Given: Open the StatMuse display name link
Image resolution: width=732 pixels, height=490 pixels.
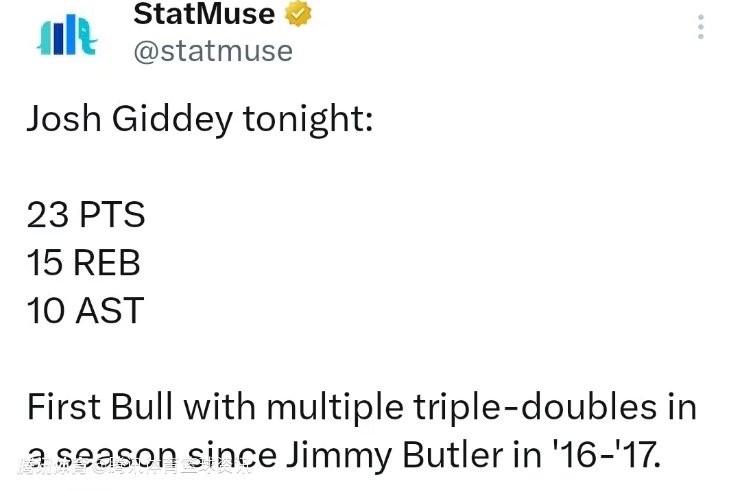Looking at the screenshot, I should tap(203, 14).
